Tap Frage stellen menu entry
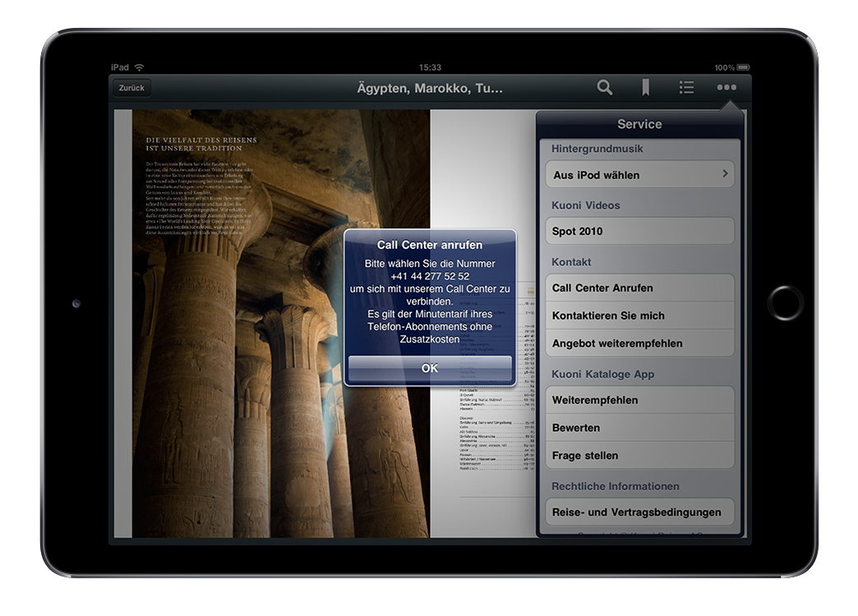The width and height of the screenshot is (858, 616). click(639, 456)
